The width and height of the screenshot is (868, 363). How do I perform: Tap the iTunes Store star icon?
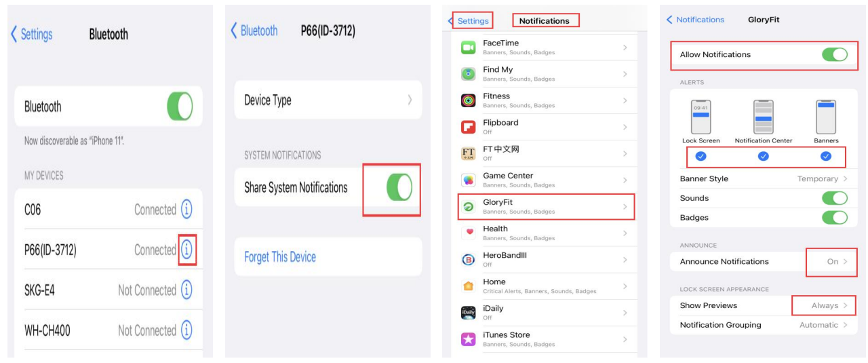(468, 339)
